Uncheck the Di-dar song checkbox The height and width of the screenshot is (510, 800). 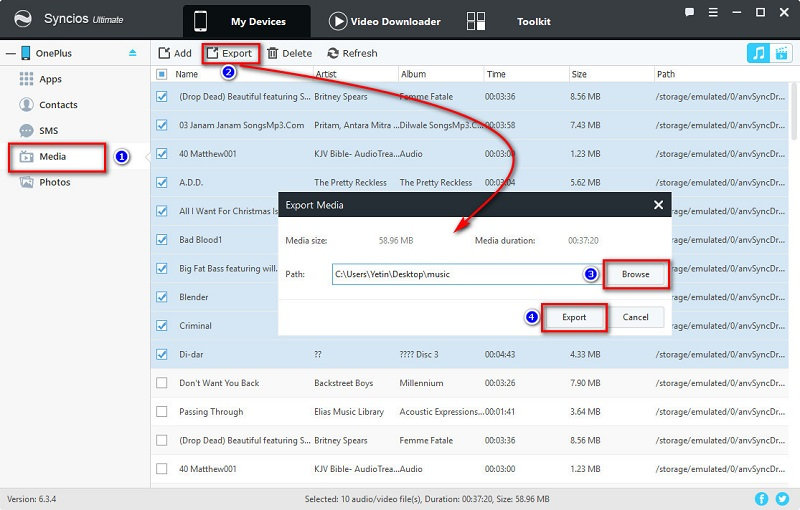(162, 354)
